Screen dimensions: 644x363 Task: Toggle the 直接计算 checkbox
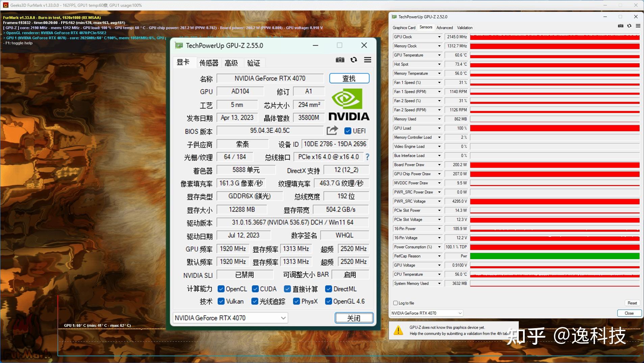288,289
